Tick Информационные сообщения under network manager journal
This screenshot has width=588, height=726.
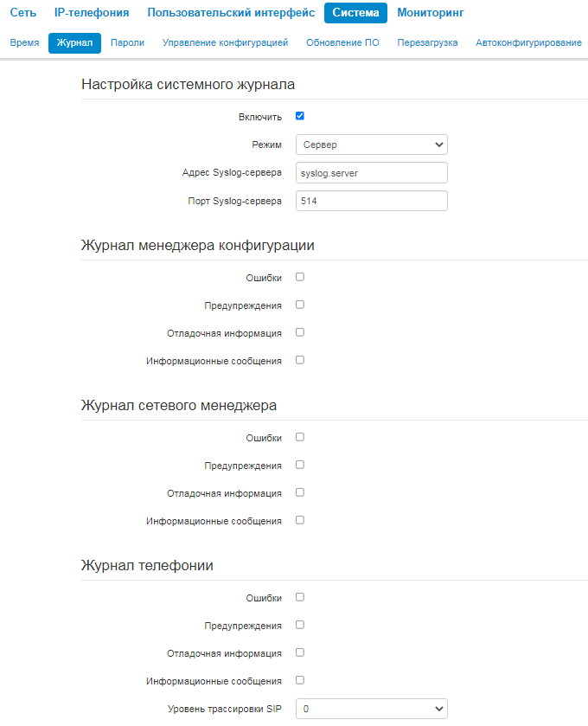pyautogui.click(x=300, y=520)
